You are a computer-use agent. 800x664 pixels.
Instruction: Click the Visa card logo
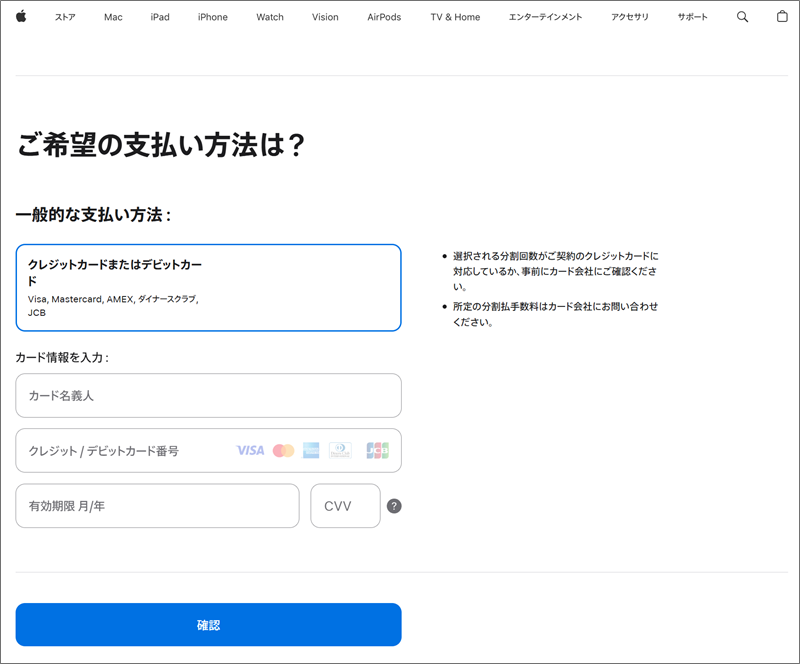tap(250, 451)
